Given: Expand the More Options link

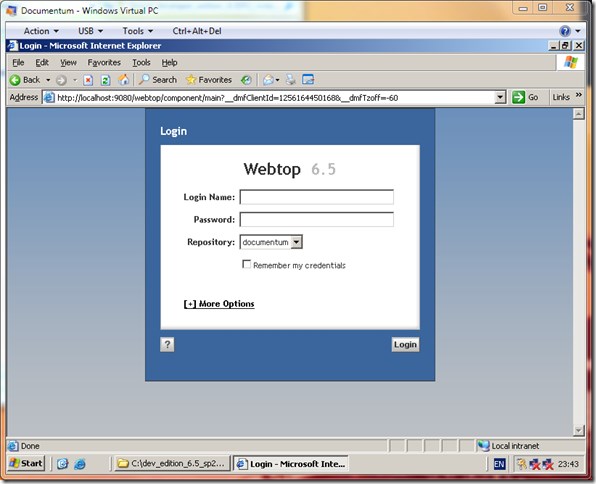Looking at the screenshot, I should tap(219, 304).
